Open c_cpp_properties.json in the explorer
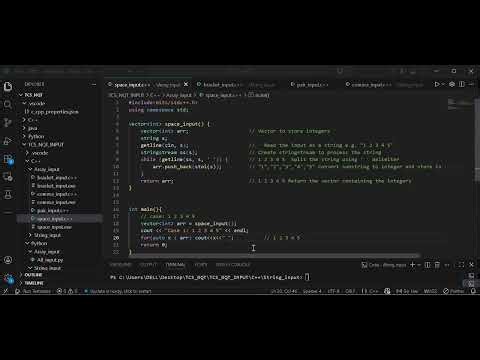Image resolution: width=480 pixels, height=360 pixels. (54, 112)
